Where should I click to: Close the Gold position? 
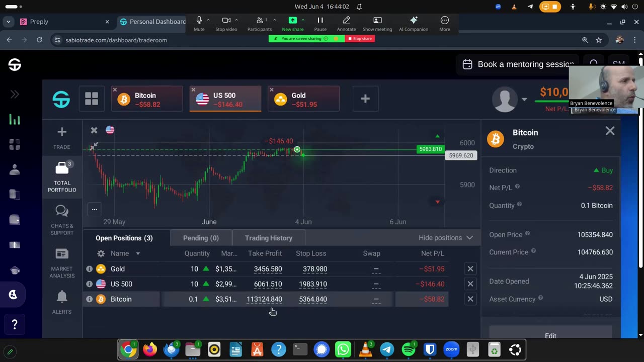pos(470,269)
